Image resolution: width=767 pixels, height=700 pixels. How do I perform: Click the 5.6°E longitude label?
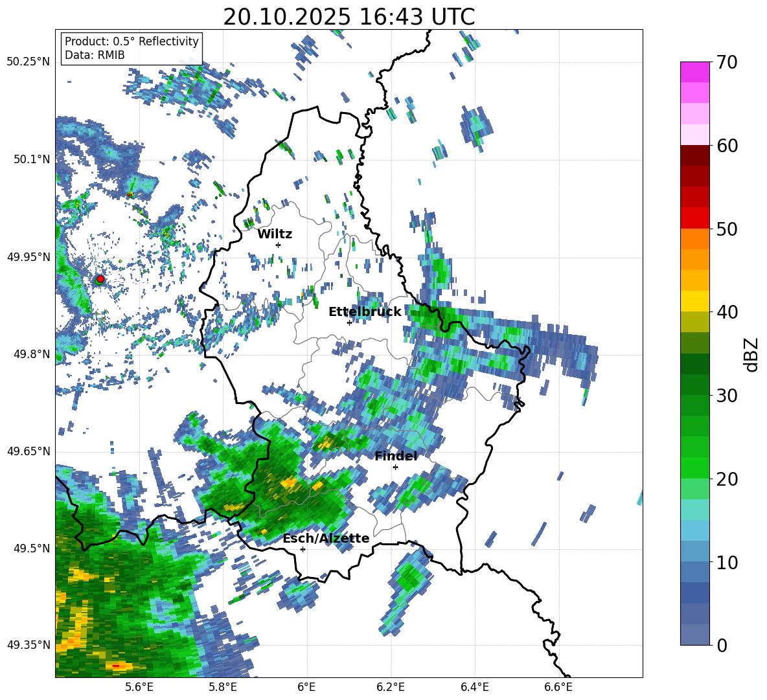click(x=139, y=687)
